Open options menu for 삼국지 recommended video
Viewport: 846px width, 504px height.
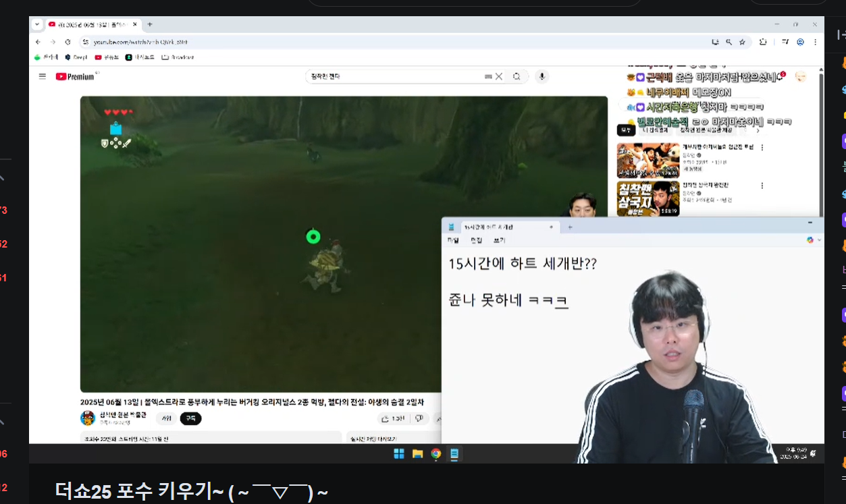(x=763, y=185)
